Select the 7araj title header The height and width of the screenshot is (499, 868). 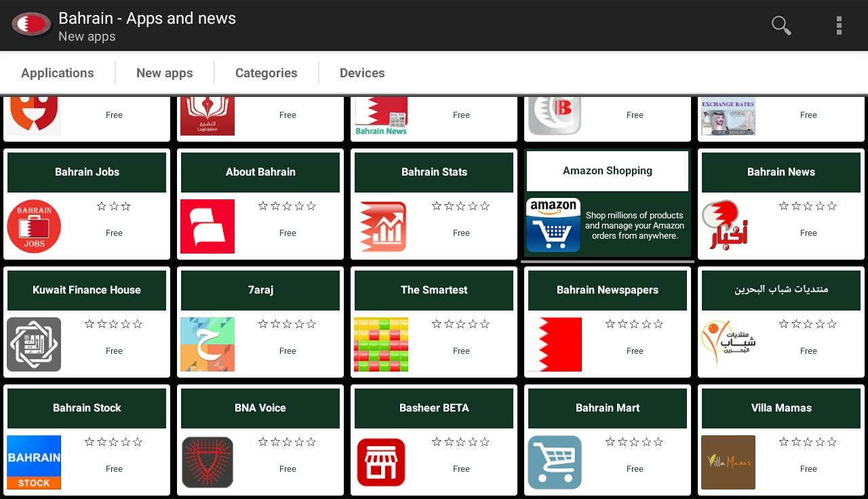pos(260,290)
